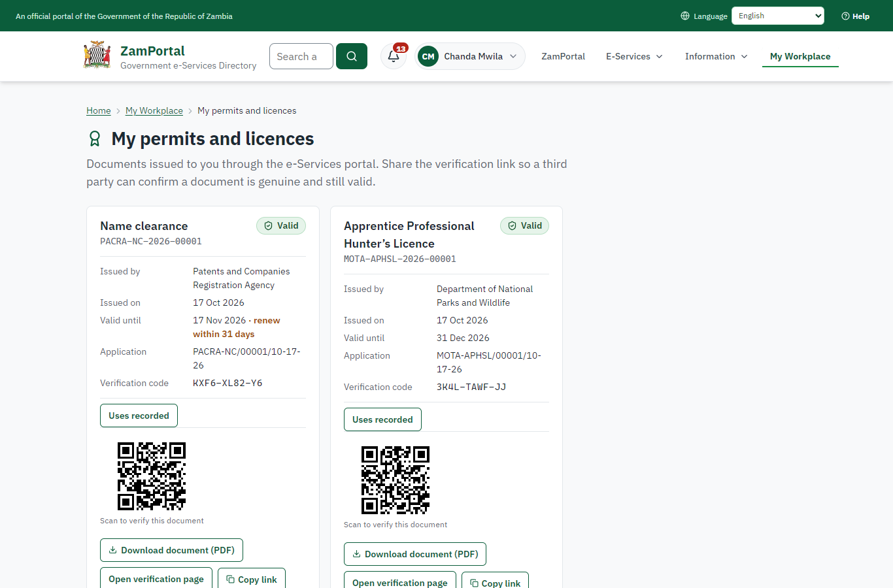Click Valid shield badge on Name clearance

281,225
